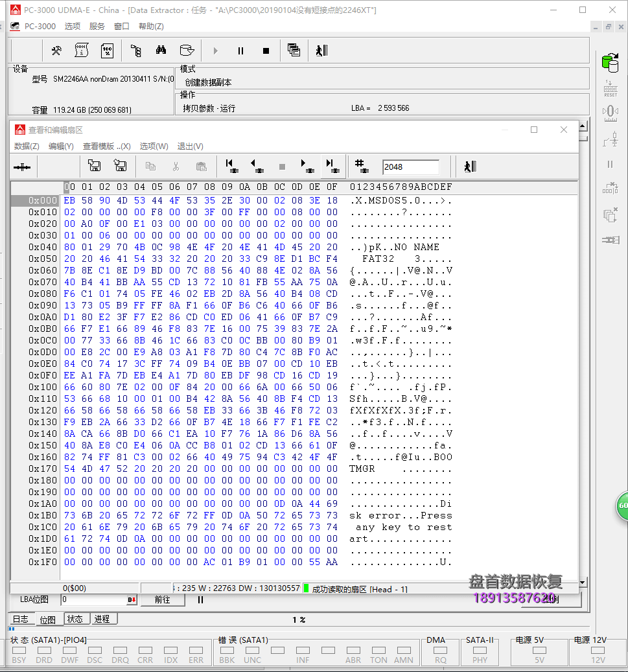
Task: Close the sector editor window
Action: coord(564,130)
